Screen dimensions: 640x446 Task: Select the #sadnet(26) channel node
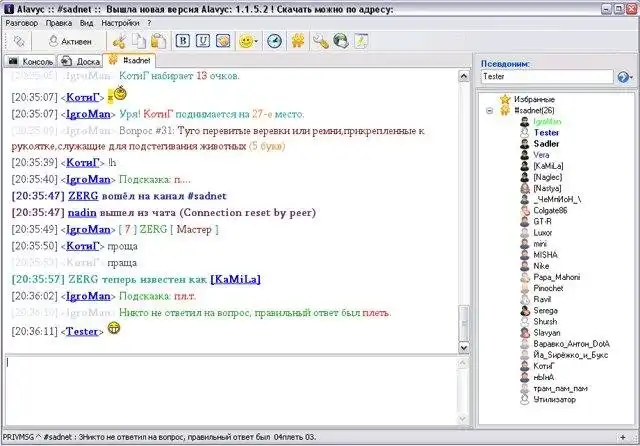click(534, 110)
